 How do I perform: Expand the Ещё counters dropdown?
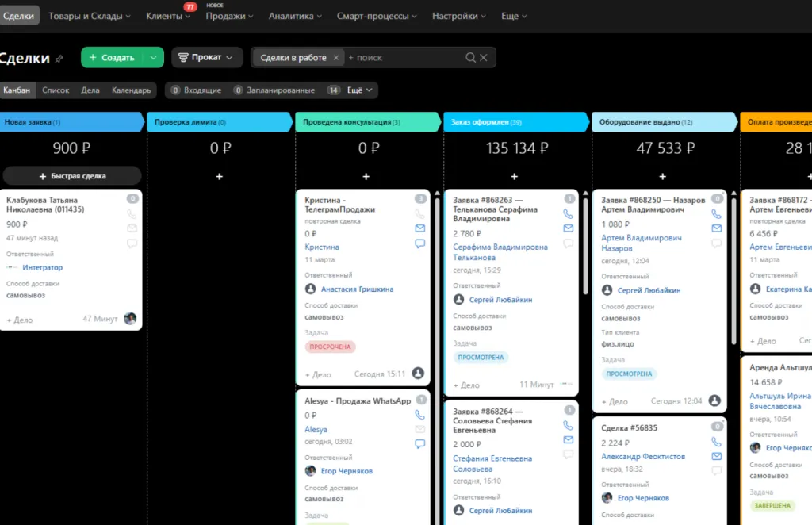(x=359, y=90)
